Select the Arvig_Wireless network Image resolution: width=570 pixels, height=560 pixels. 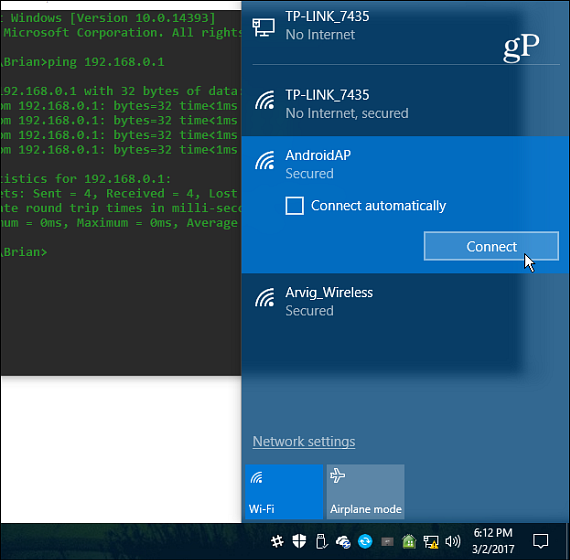pos(405,302)
